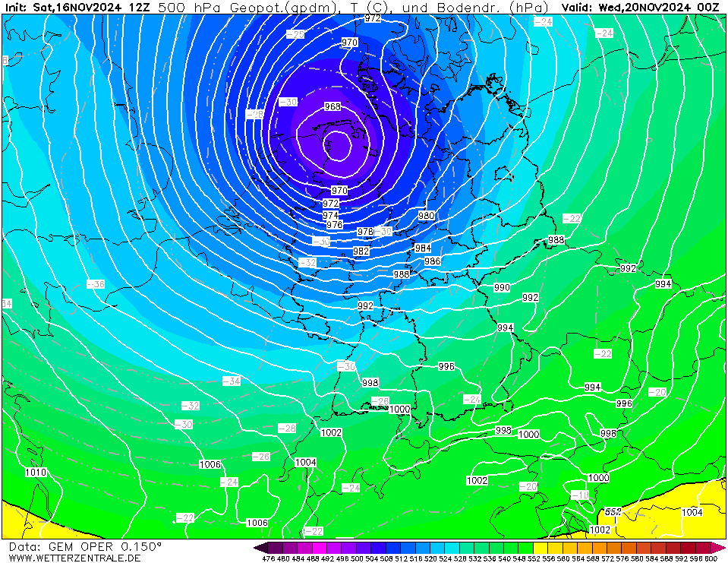Select the 978 isobar label
Screen dimensions: 728x563
[365, 231]
